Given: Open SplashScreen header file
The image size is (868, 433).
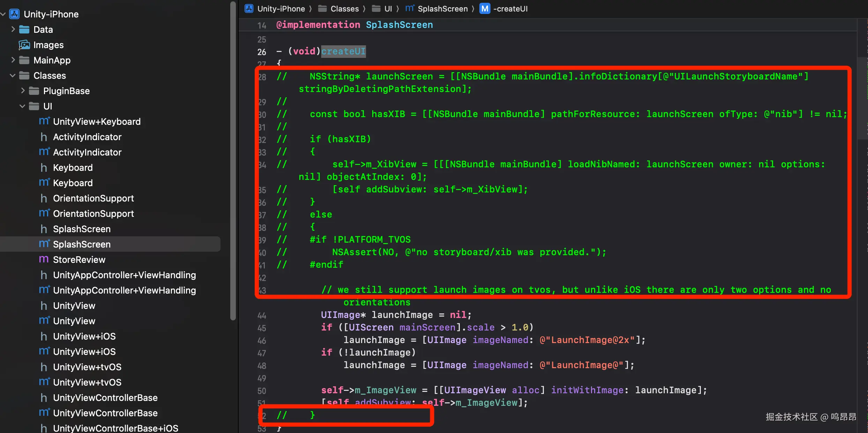Looking at the screenshot, I should pyautogui.click(x=82, y=229).
